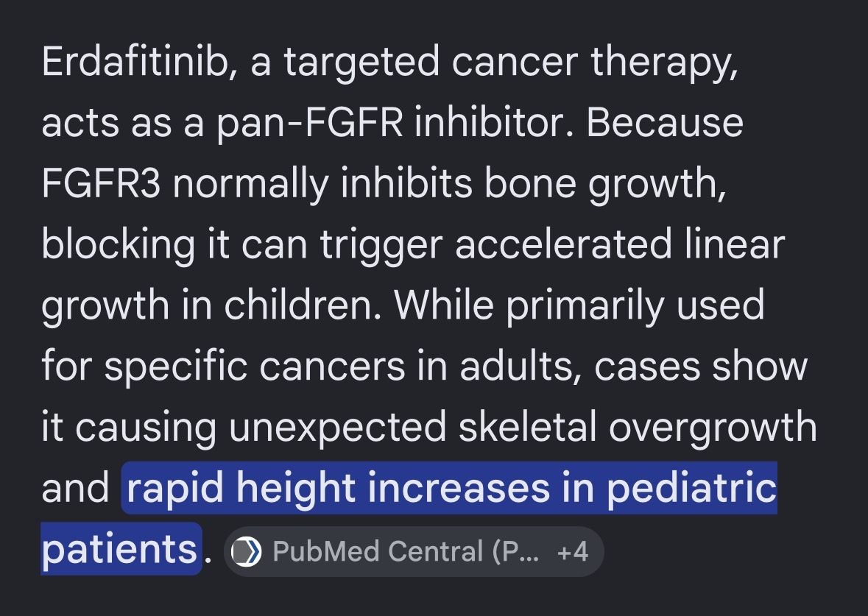Click the word 'adults' in the text
Screen dimensions: 868x616
click(518, 366)
